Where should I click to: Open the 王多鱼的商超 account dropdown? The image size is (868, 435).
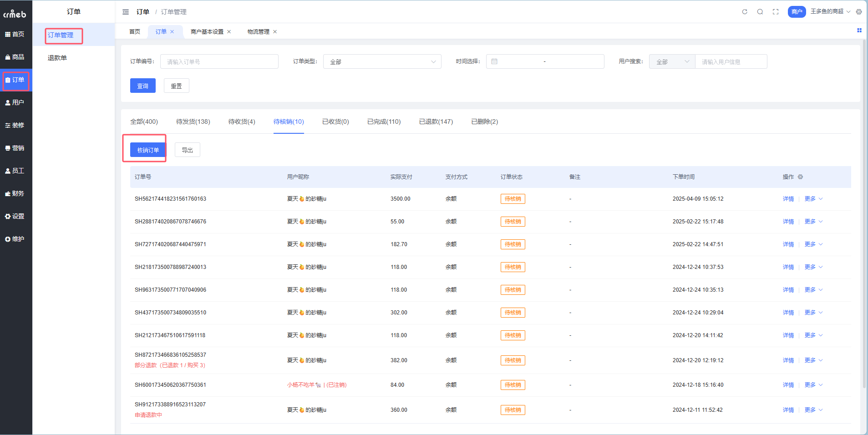(x=830, y=12)
